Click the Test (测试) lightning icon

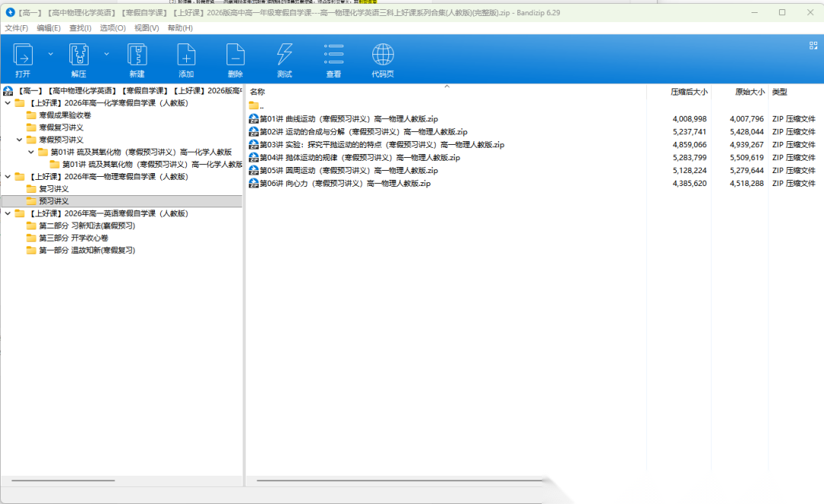pyautogui.click(x=285, y=55)
